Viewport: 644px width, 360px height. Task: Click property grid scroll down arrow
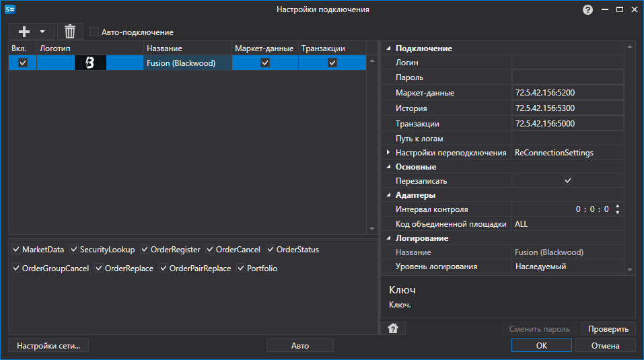tap(630, 270)
